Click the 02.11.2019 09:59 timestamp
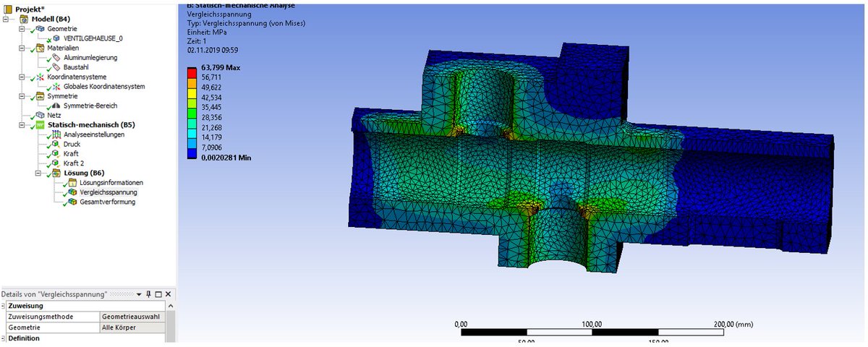Viewport: 868px width, 347px height. (213, 51)
